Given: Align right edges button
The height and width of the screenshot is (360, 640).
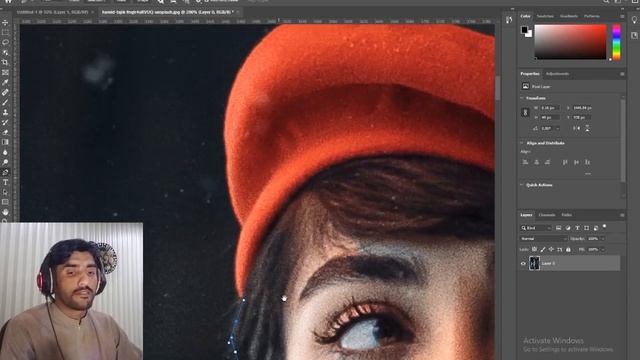Looking at the screenshot, I should (x=547, y=162).
